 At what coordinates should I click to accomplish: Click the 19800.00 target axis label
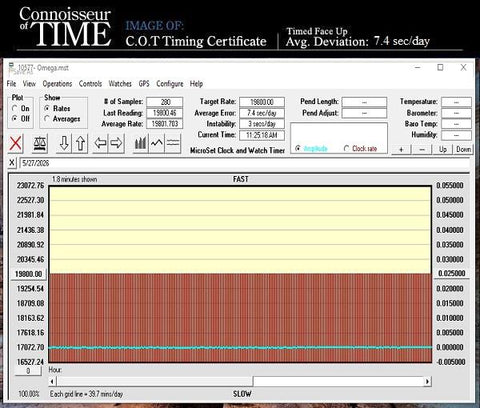click(x=28, y=274)
